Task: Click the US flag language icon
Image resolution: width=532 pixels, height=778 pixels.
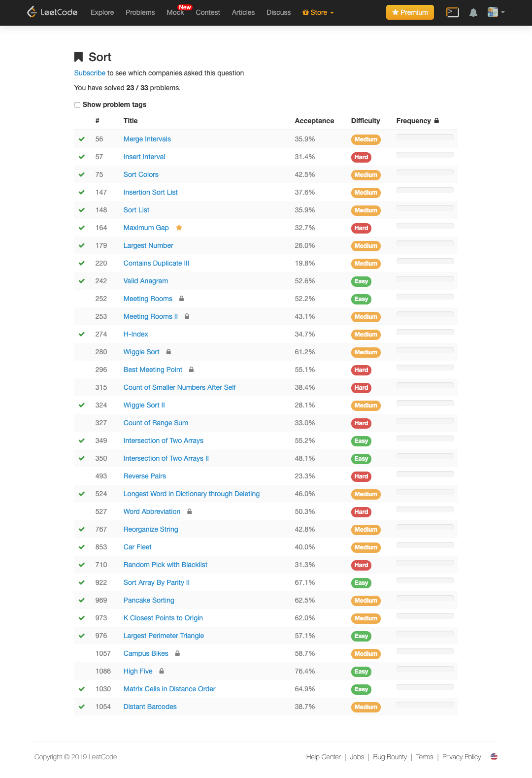Action: click(x=494, y=757)
